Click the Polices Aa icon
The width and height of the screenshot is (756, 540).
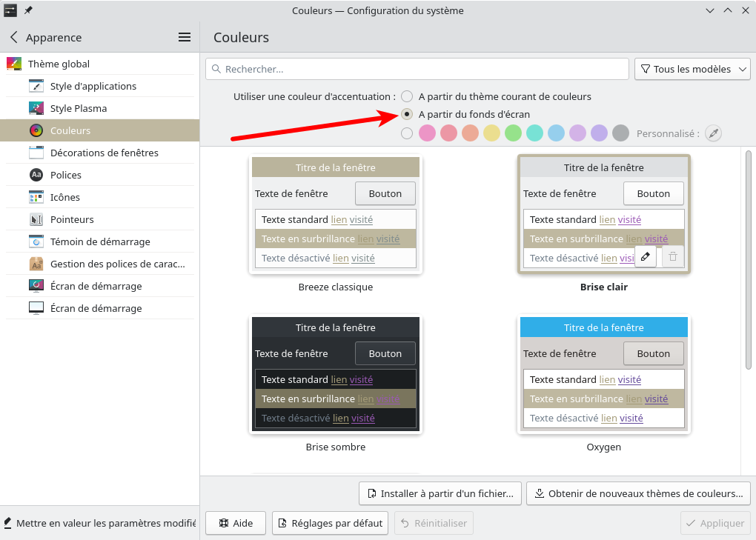(36, 175)
